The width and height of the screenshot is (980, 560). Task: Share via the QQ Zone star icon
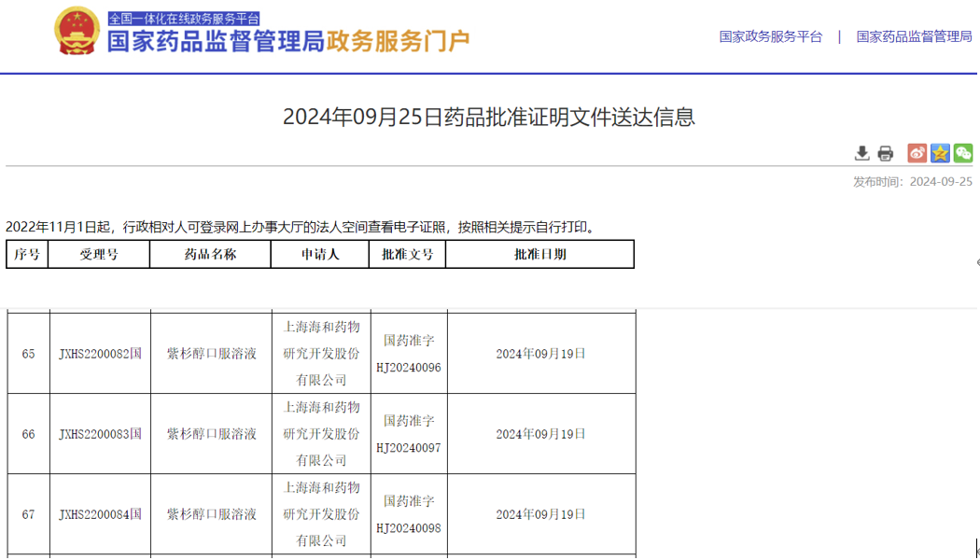940,153
